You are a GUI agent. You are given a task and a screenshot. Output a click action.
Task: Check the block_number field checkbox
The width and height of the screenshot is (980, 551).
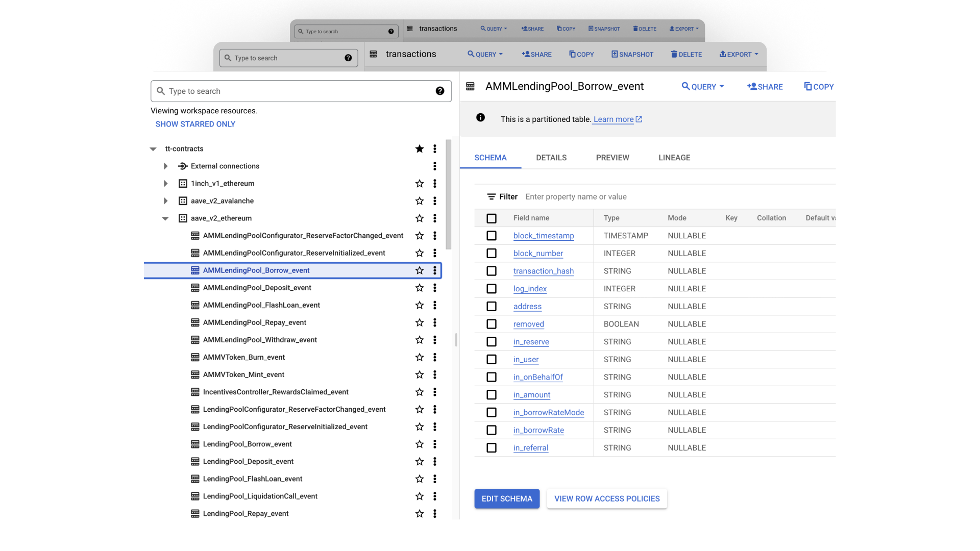pos(492,254)
